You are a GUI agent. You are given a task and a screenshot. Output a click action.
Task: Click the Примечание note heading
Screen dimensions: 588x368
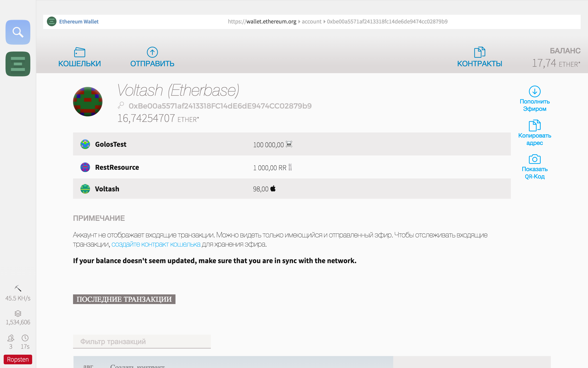99,218
